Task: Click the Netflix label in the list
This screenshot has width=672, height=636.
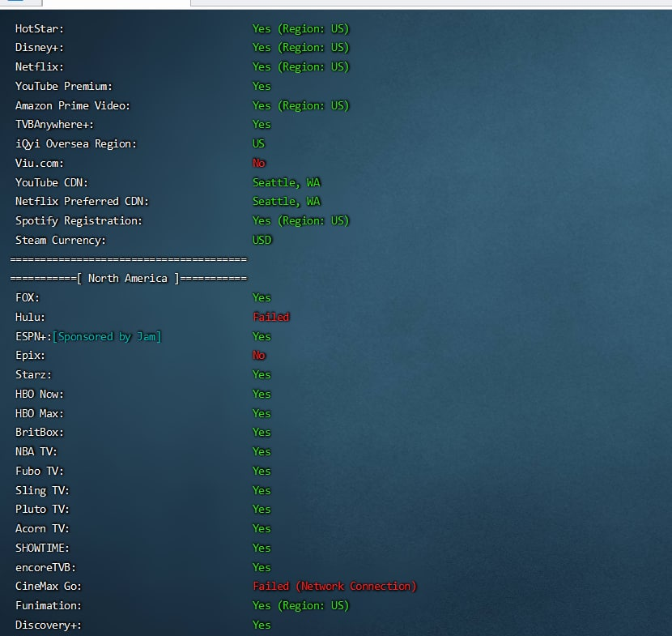Action: [40, 67]
